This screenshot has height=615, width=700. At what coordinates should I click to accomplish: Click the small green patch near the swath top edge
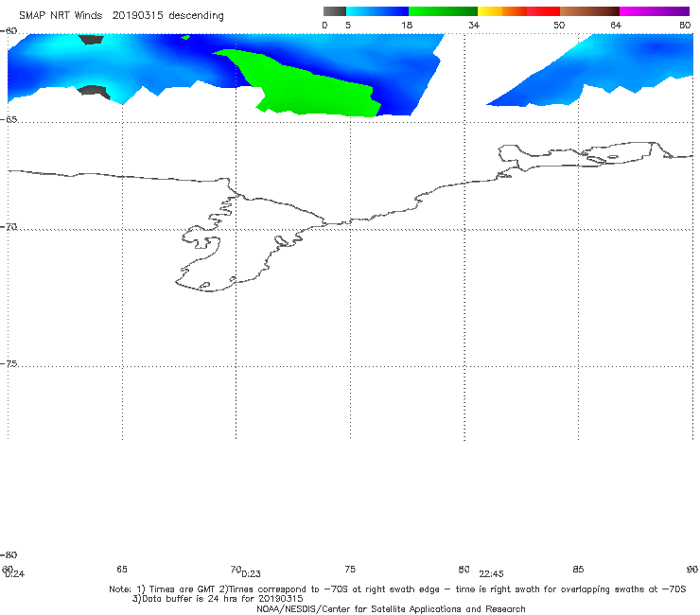pos(185,37)
